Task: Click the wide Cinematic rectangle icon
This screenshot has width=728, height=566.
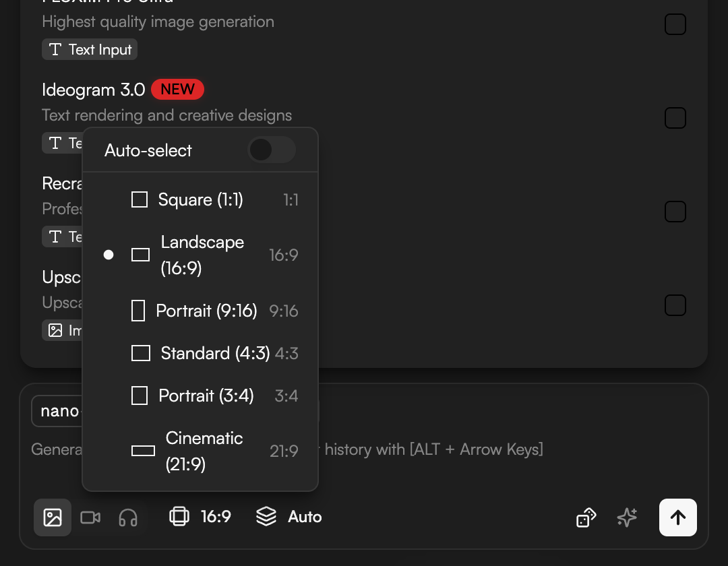Action: 143,451
